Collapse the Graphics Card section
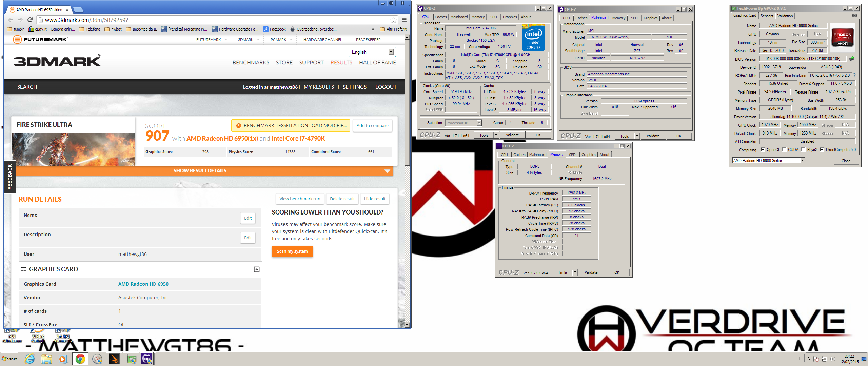Viewport: 868px width, 366px height. click(x=257, y=269)
